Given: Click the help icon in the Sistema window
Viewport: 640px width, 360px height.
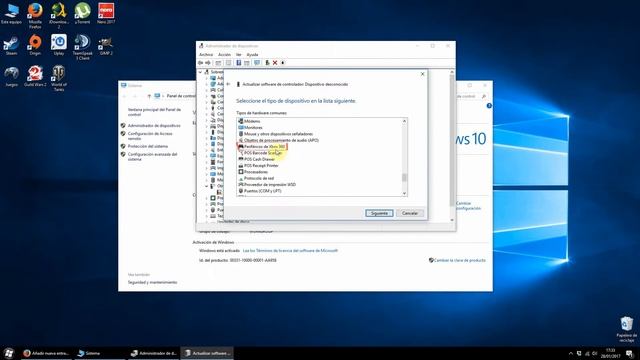Looking at the screenshot, I should (x=489, y=106).
